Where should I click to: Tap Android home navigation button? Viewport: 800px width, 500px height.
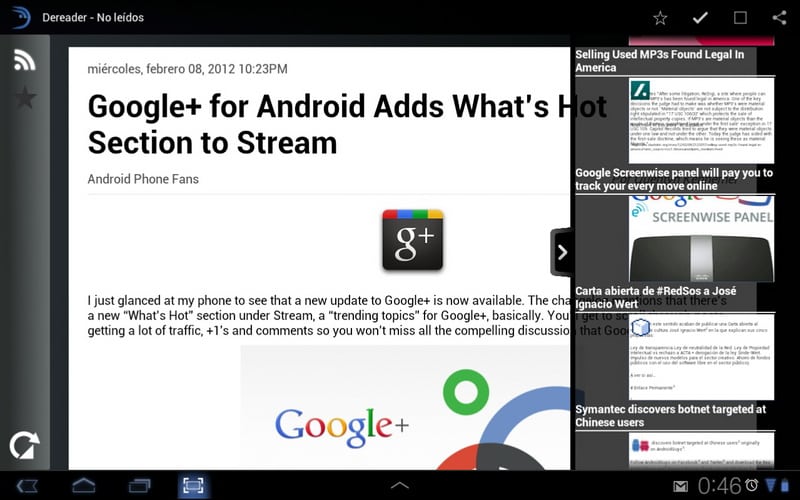coord(84,485)
